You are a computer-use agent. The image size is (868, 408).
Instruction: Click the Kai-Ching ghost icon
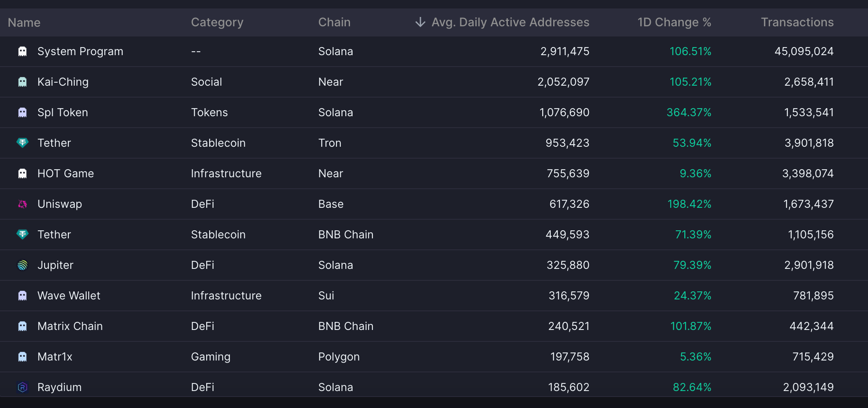[22, 82]
